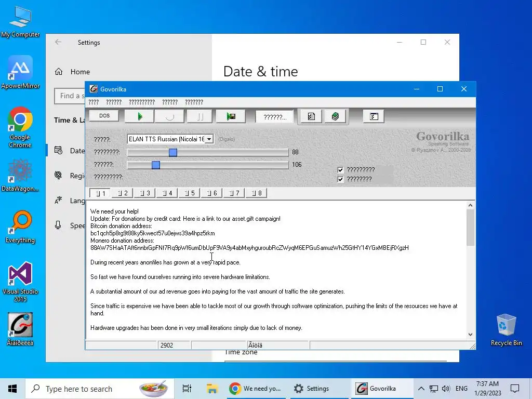Open ApowerMirror desktop icon
The height and width of the screenshot is (399, 532).
[20, 72]
